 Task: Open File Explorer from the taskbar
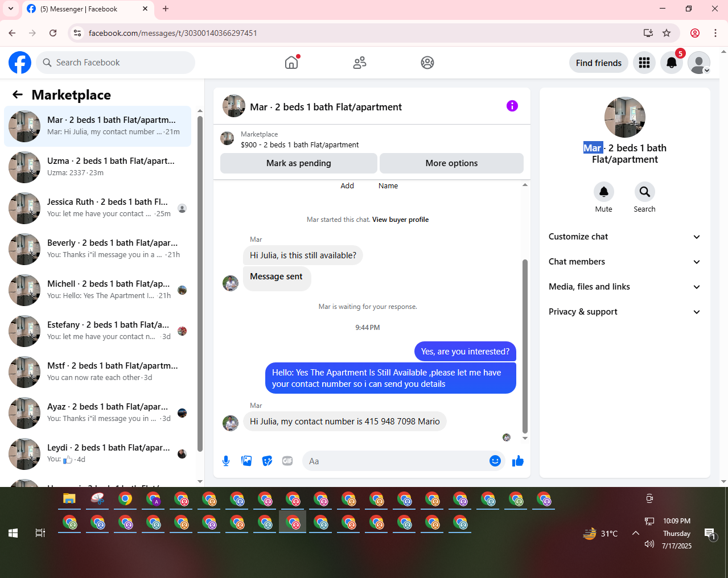point(69,499)
